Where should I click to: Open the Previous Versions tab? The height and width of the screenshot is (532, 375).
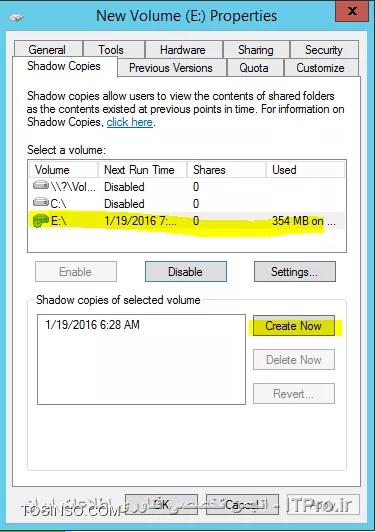[x=171, y=68]
